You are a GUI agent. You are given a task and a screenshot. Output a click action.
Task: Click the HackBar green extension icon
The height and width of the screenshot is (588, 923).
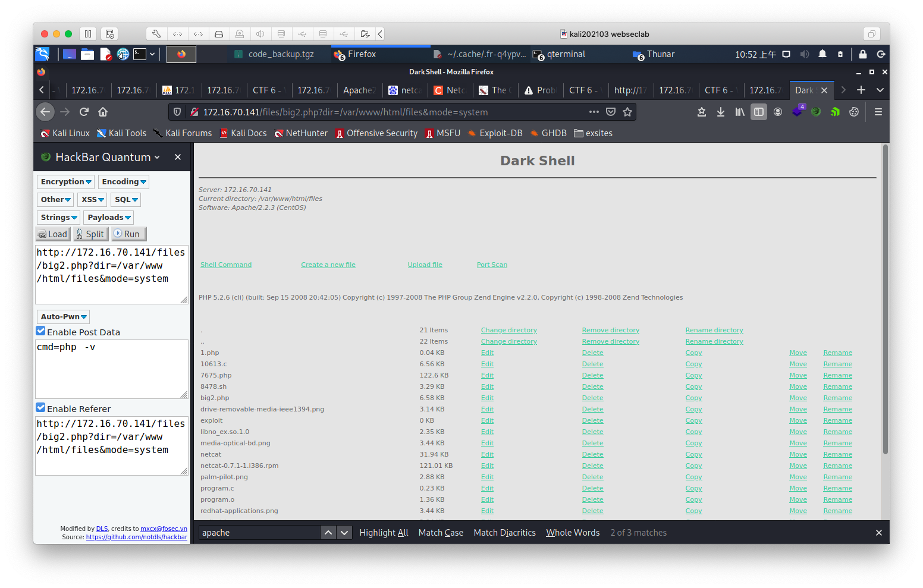[x=816, y=112]
